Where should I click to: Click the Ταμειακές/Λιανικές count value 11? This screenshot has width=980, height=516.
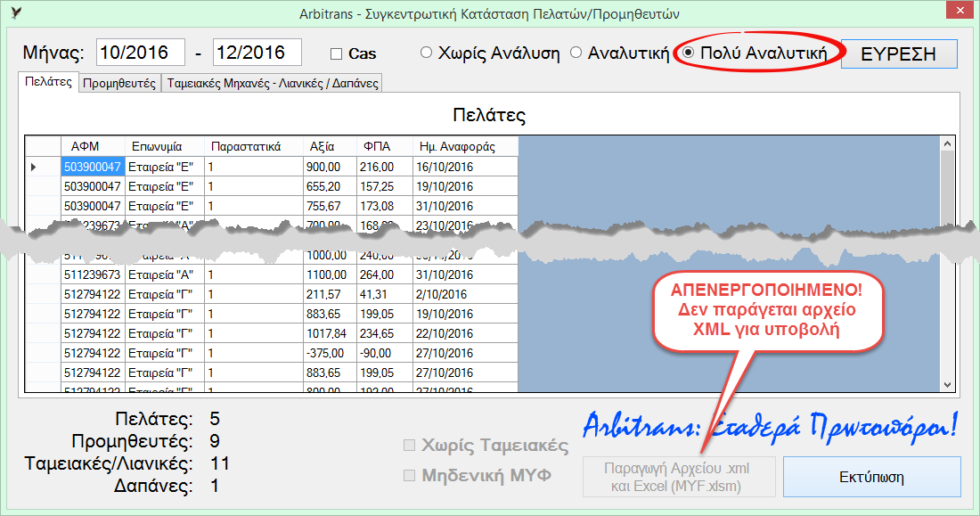[x=220, y=463]
